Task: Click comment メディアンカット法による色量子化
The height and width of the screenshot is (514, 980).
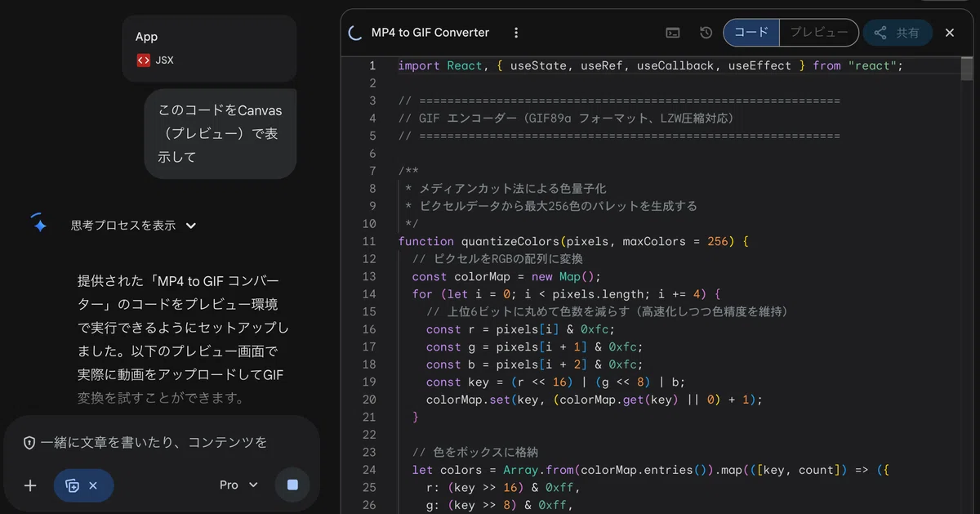Action: [x=506, y=188]
